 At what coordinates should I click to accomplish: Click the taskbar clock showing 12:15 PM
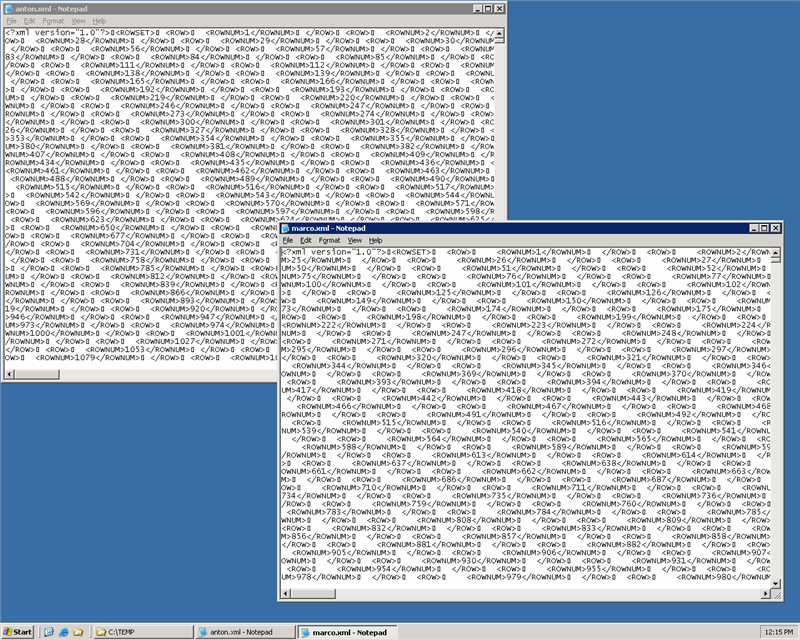779,632
